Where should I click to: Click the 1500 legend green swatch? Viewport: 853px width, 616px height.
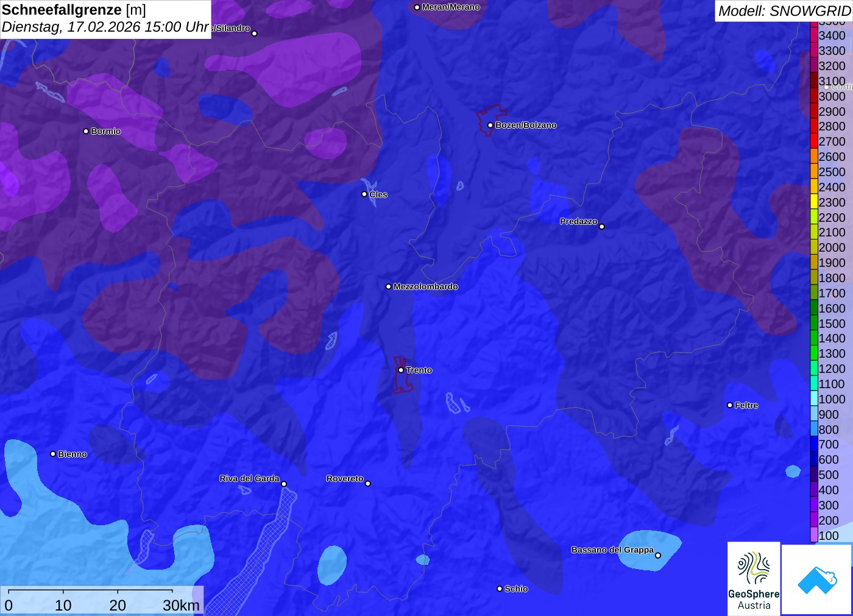coord(814,324)
